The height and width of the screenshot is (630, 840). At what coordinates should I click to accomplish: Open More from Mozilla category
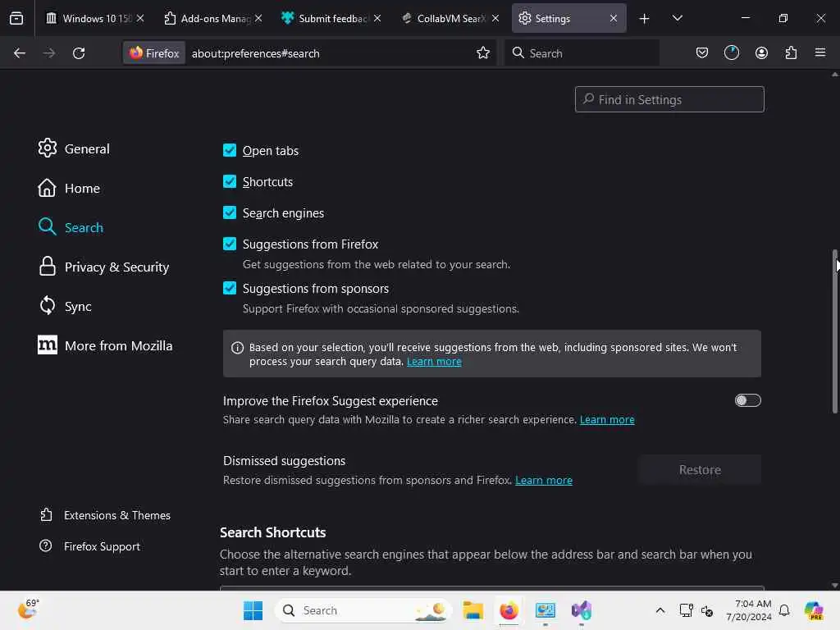[106, 345]
